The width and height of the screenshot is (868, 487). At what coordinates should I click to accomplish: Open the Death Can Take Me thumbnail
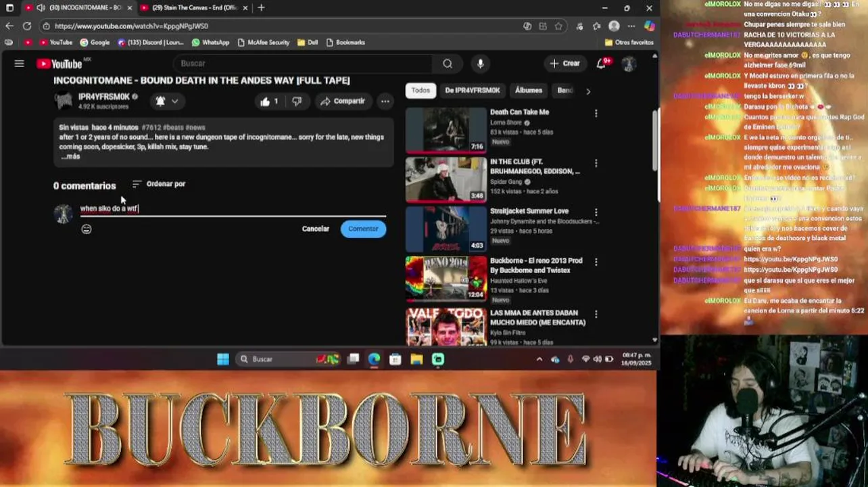[445, 131]
